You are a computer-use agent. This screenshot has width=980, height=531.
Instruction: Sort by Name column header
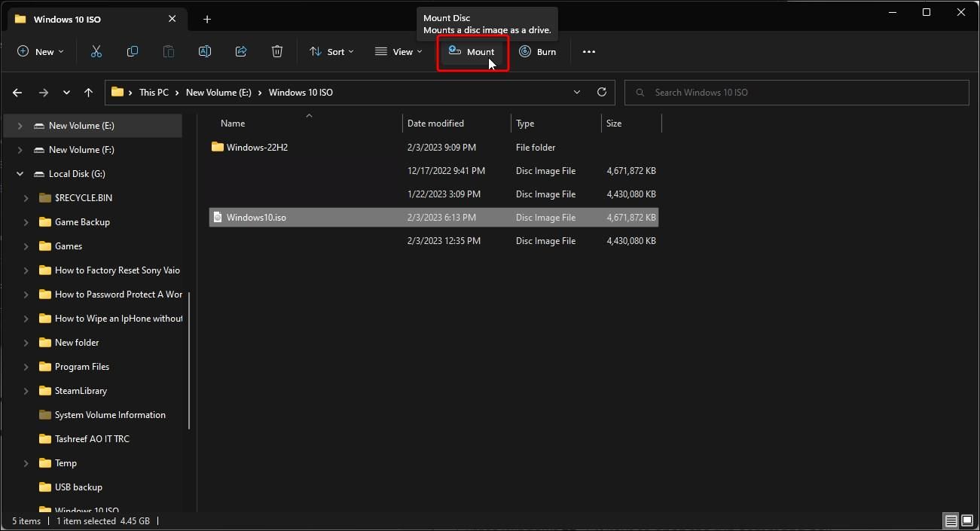click(233, 123)
